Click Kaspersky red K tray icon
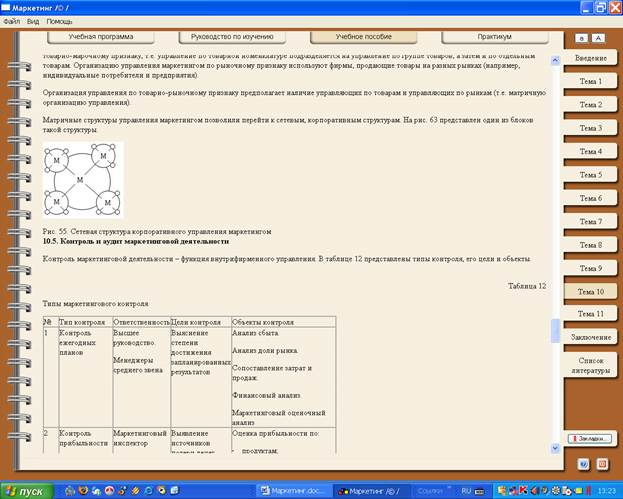The image size is (623, 499). point(524,491)
